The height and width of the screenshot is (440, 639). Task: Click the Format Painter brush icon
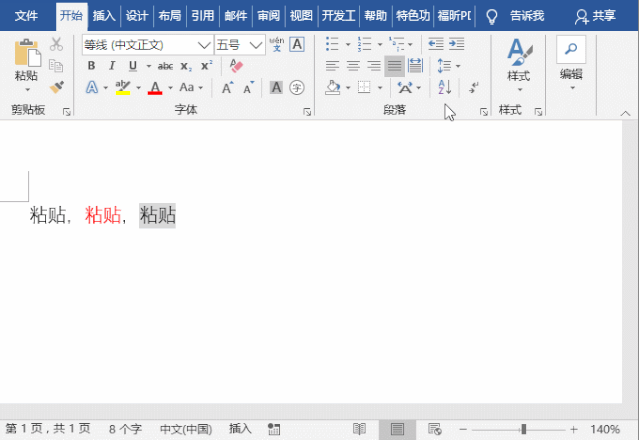pos(56,87)
